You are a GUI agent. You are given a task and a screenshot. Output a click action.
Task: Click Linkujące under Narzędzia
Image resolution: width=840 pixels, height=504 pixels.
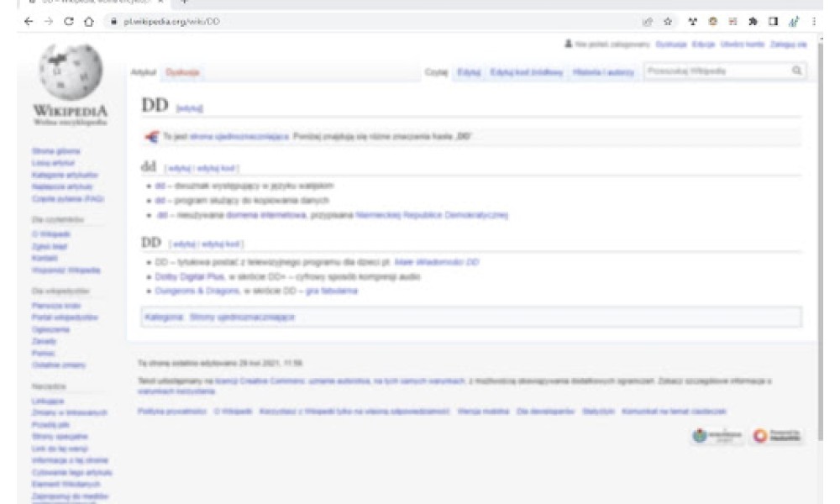point(48,401)
